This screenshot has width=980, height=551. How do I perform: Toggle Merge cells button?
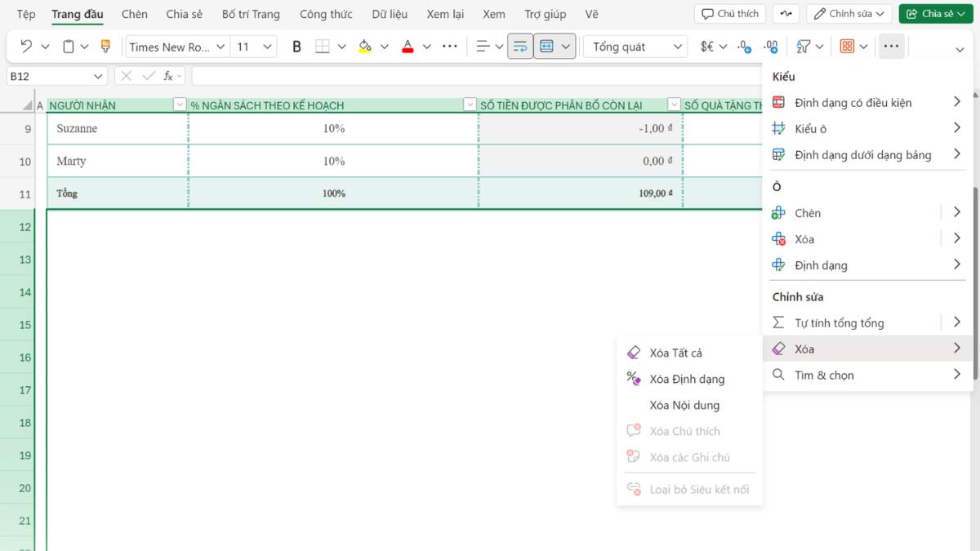pos(547,47)
